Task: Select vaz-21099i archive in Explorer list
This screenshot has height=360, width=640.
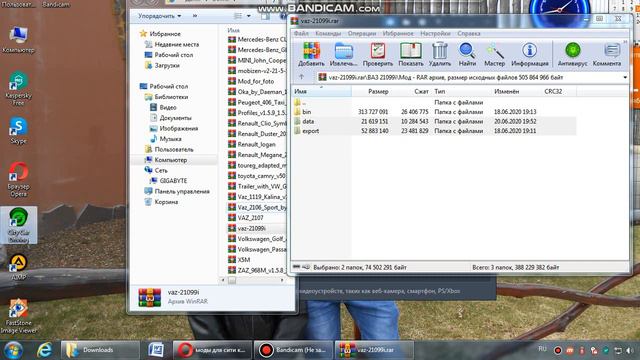Action: [251, 229]
